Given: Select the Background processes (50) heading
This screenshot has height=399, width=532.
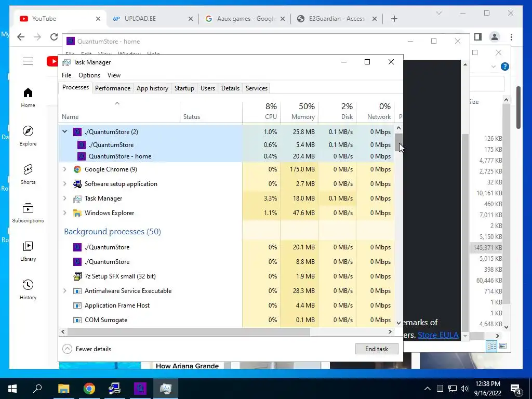Looking at the screenshot, I should coord(112,231).
